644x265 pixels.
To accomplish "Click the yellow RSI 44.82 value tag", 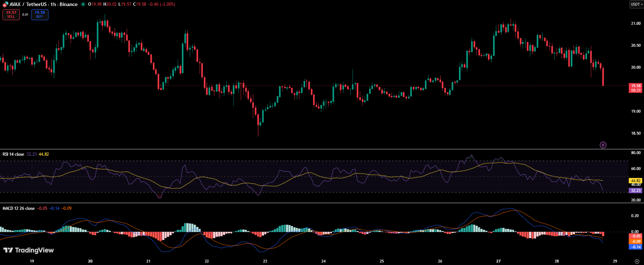I will point(636,180).
